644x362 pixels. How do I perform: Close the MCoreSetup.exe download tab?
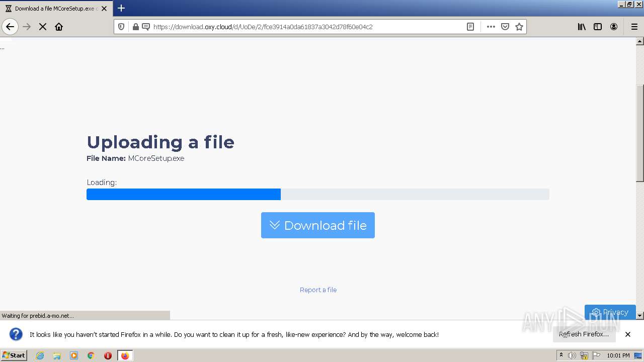(104, 9)
